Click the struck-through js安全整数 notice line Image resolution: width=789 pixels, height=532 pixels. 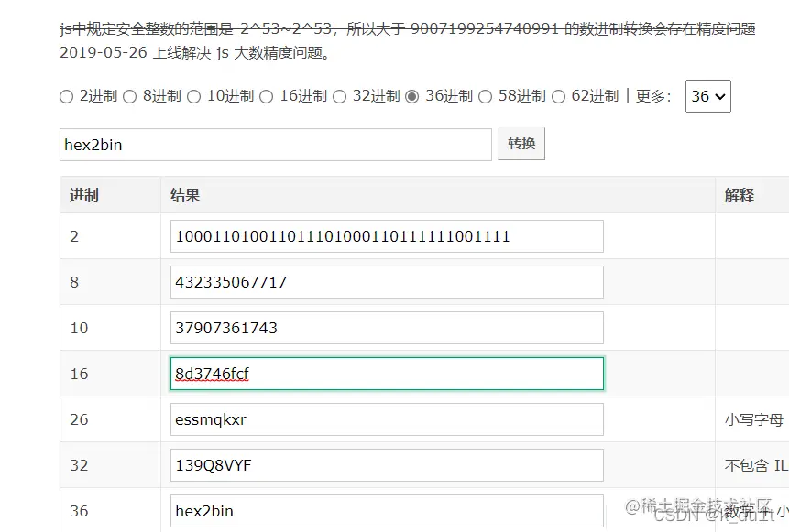408,28
